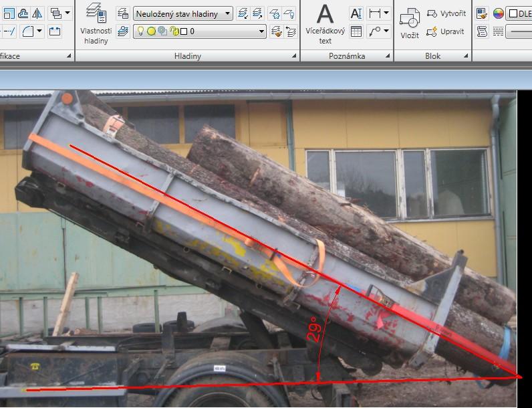Click the single-line text AI icon
Viewport: 532px width, 408px height.
pos(356,13)
